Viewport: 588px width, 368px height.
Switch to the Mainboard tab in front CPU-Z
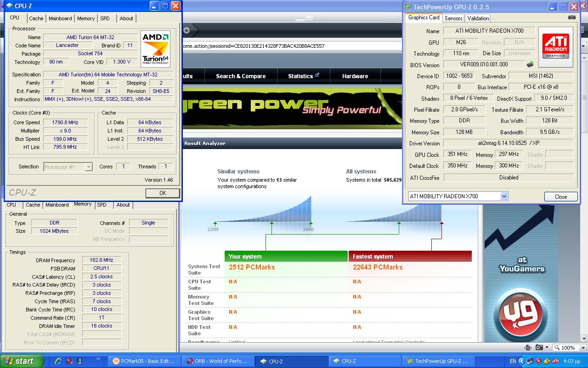[60, 18]
